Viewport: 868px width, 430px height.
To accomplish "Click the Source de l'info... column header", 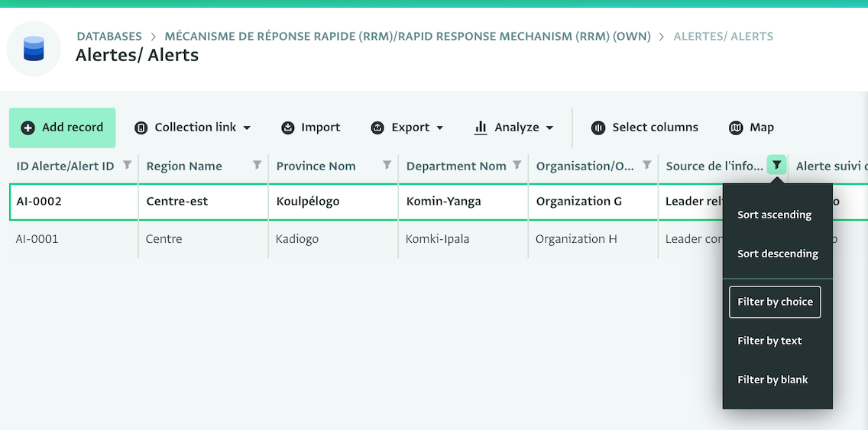I will point(714,166).
